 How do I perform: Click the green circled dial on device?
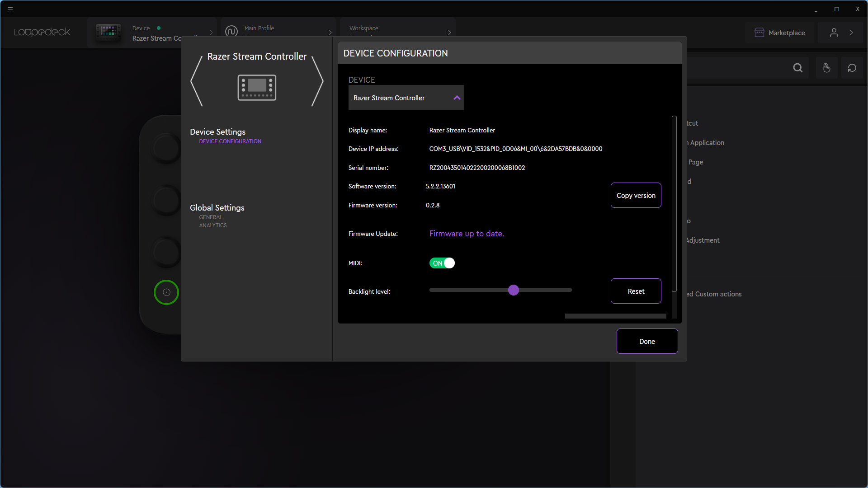(166, 292)
